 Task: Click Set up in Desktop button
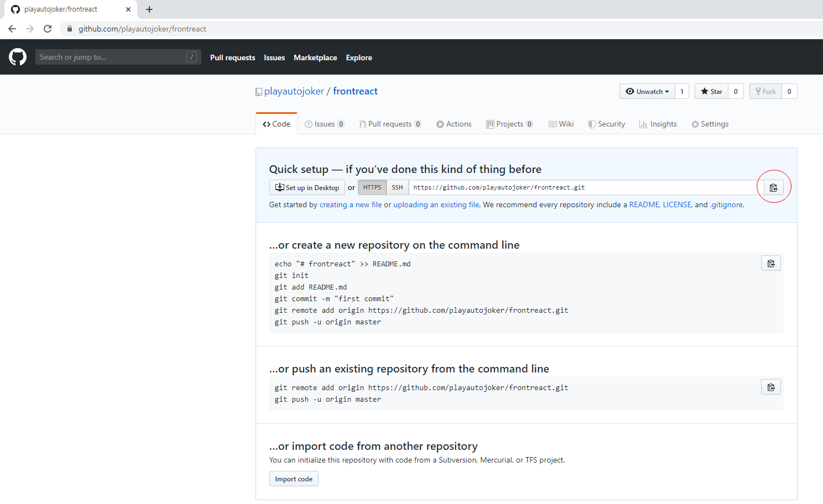(307, 187)
